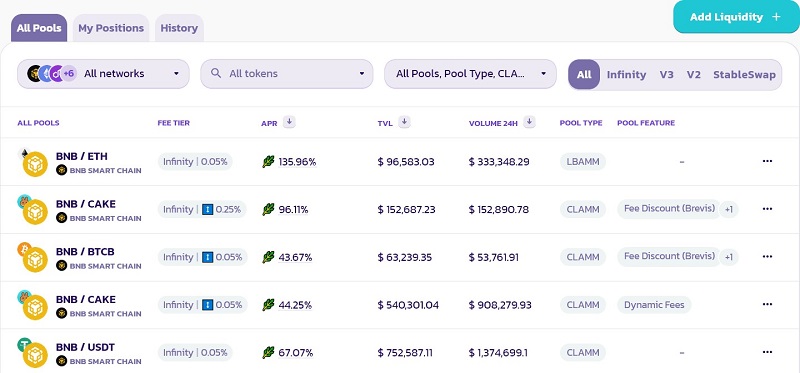Click search magnifier icon in All tokens
This screenshot has width=800, height=373.
point(216,73)
